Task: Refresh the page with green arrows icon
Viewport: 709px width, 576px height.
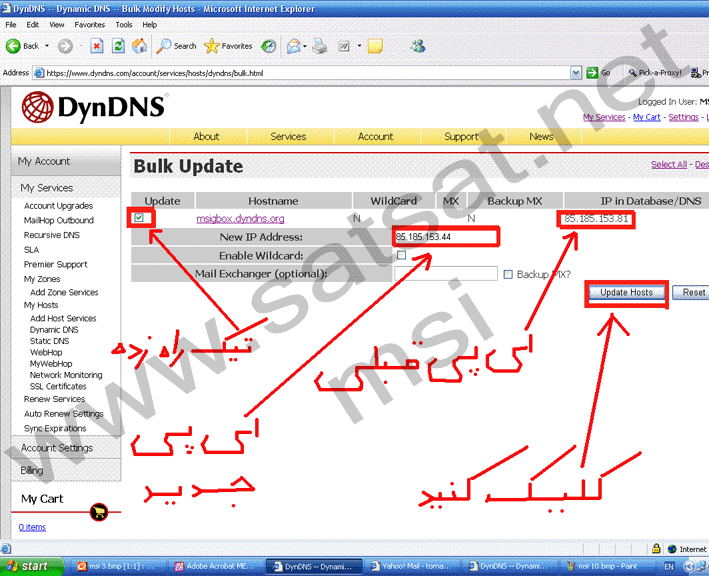Action: coord(118,46)
